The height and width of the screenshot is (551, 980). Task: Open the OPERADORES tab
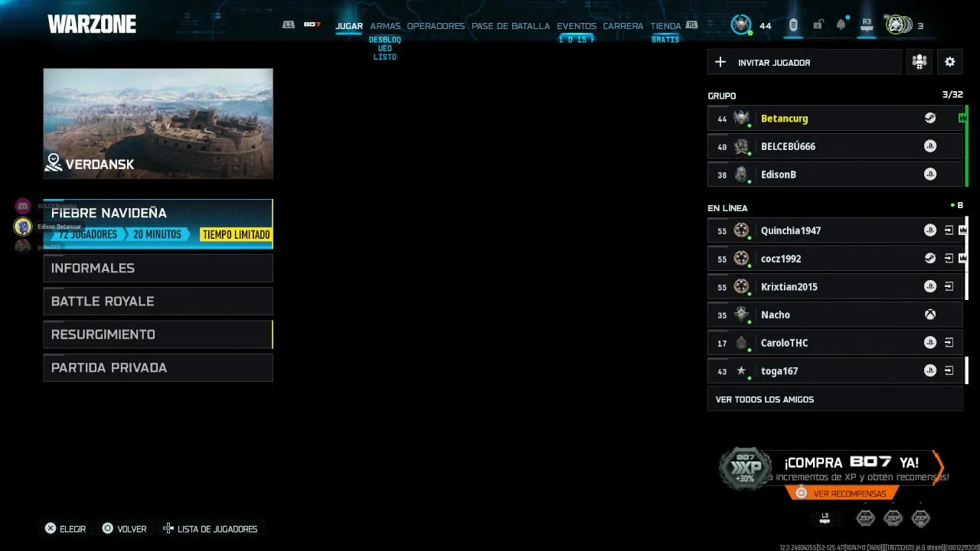(x=436, y=26)
